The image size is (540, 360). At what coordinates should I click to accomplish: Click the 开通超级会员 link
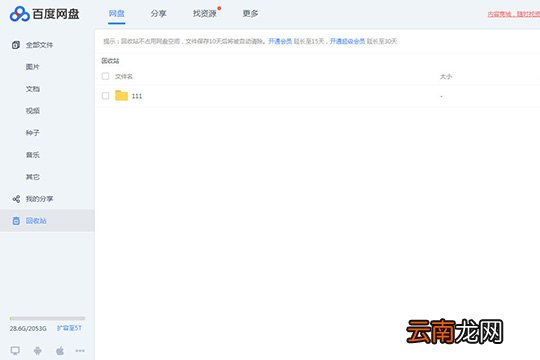point(347,41)
